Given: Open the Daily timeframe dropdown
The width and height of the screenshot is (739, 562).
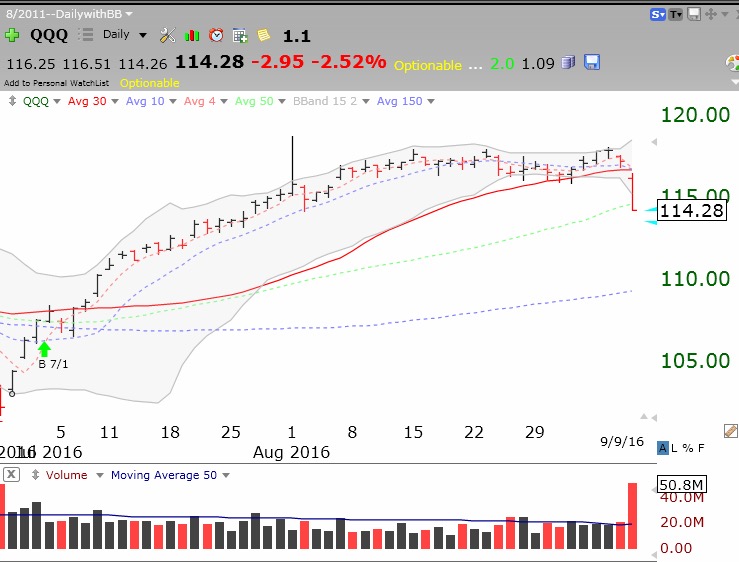Looking at the screenshot, I should pos(143,35).
